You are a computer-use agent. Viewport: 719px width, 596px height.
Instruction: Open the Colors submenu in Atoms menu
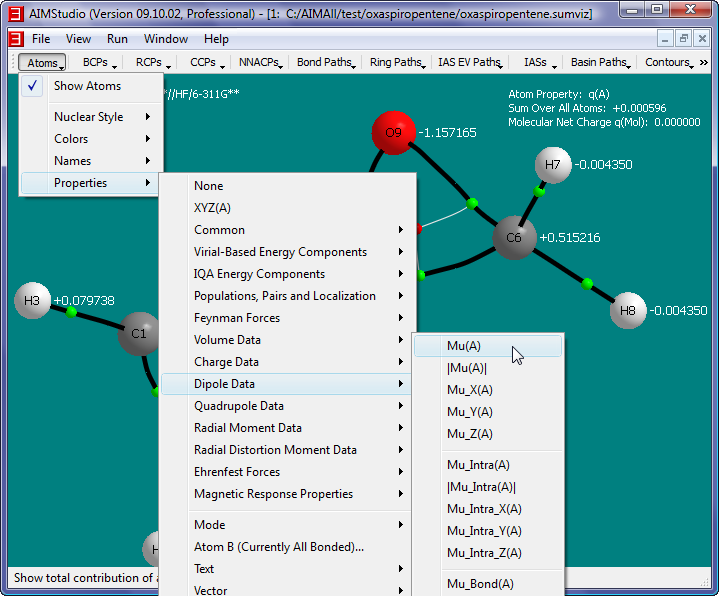72,139
